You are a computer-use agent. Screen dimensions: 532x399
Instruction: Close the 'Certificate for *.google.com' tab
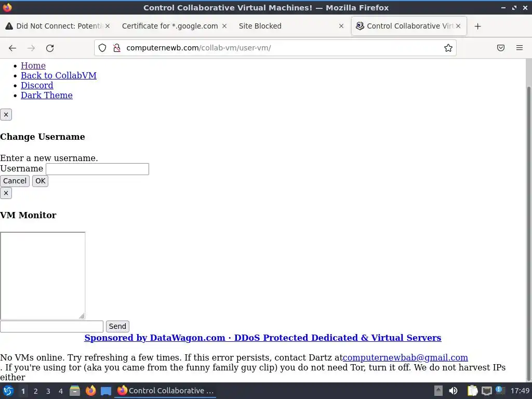point(224,26)
